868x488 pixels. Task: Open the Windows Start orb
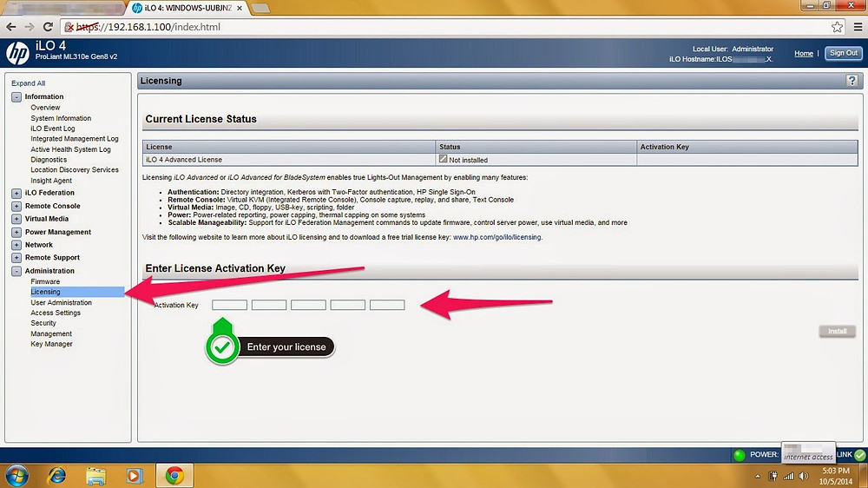tap(16, 475)
